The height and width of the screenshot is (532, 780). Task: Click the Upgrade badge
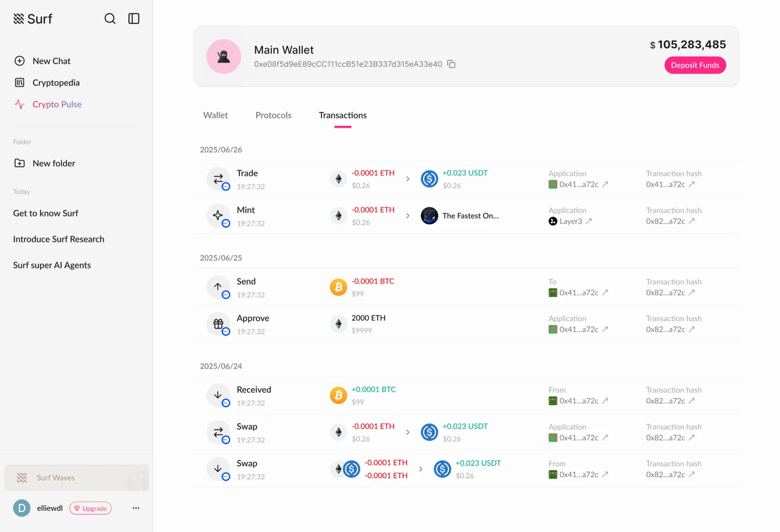(91, 508)
